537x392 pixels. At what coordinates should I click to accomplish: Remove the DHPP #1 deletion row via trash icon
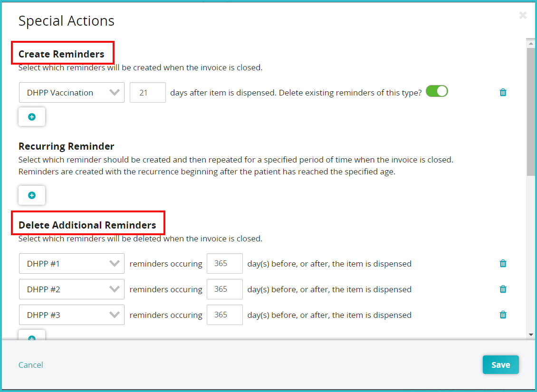pyautogui.click(x=503, y=263)
